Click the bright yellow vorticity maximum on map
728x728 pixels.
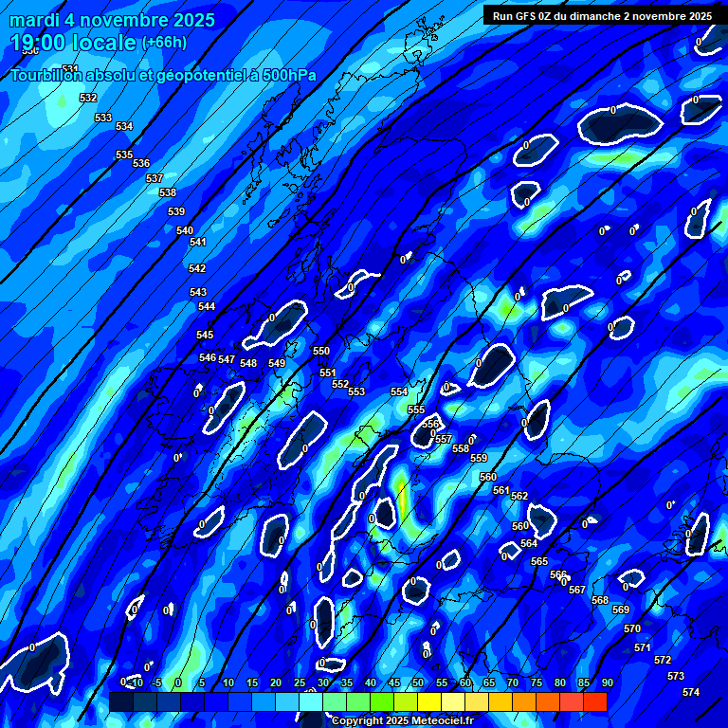tap(402, 500)
